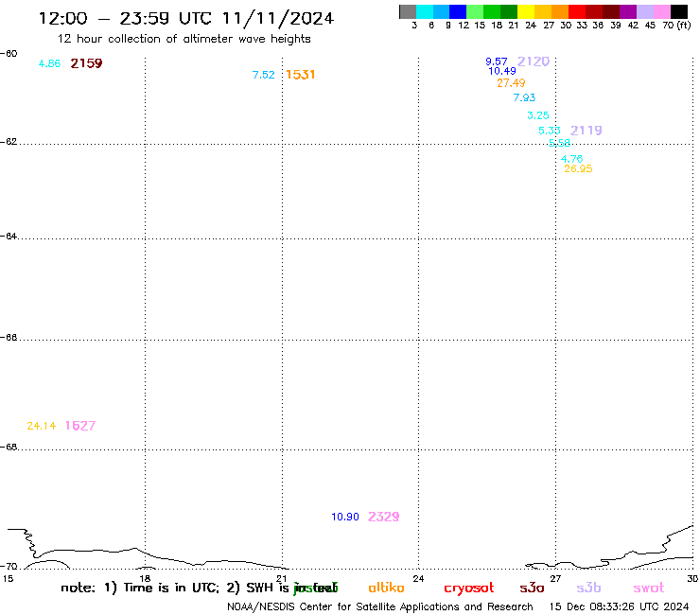This screenshot has width=700, height=615.
Task: Click the title "12:00 – 23:59 UTC 11/11/2024"
Action: [x=186, y=19]
